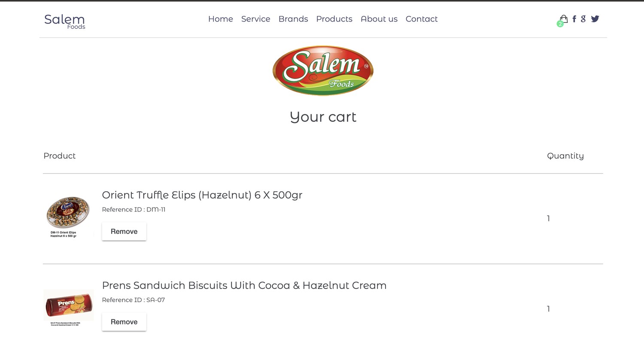
Task: Open the Brands menu item
Action: pos(293,19)
